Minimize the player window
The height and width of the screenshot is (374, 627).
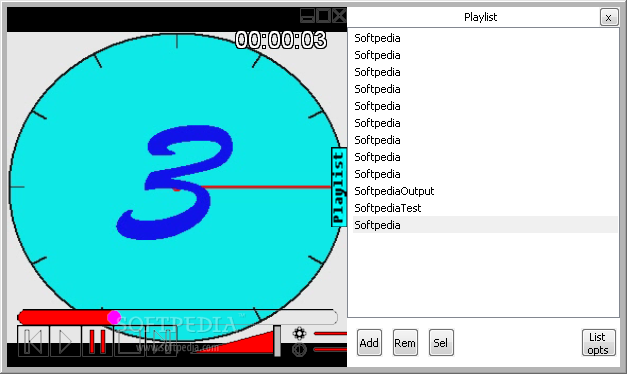[x=307, y=16]
